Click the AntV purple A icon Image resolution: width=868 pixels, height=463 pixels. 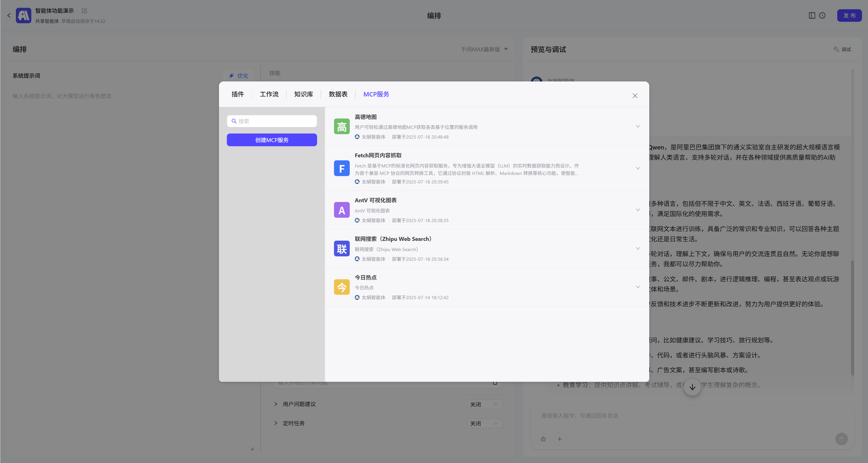[x=341, y=210]
